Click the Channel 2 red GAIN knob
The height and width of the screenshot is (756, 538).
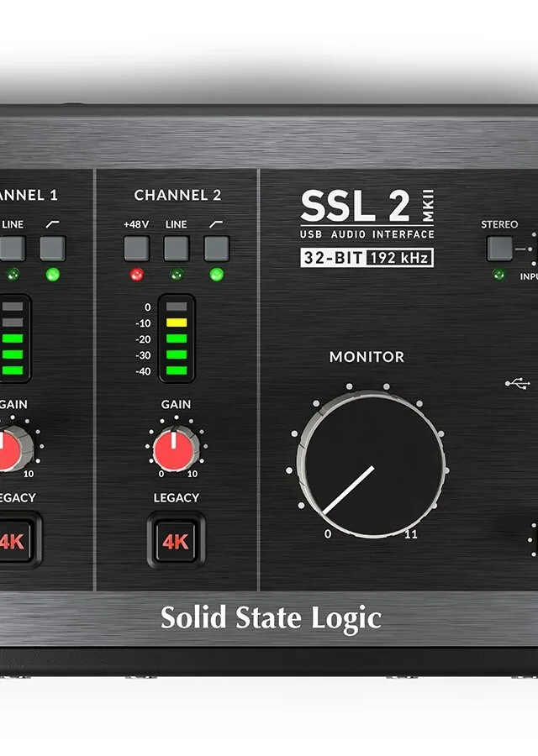[x=175, y=449]
